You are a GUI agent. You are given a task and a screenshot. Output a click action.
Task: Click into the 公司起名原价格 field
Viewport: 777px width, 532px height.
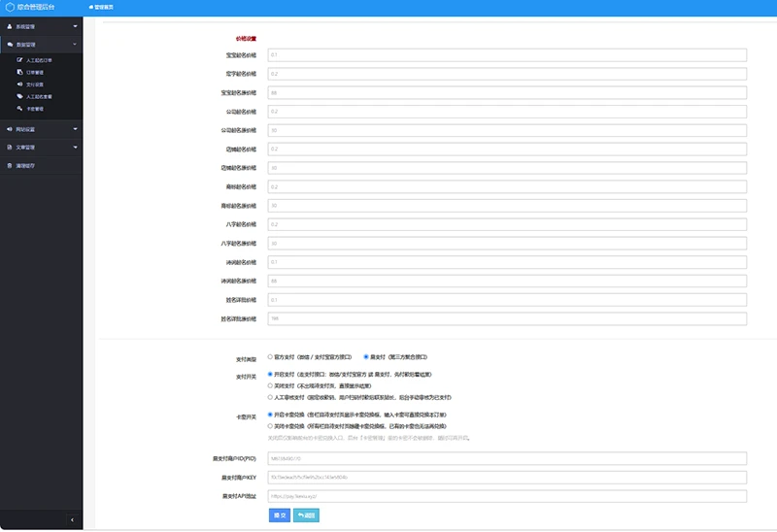(507, 130)
